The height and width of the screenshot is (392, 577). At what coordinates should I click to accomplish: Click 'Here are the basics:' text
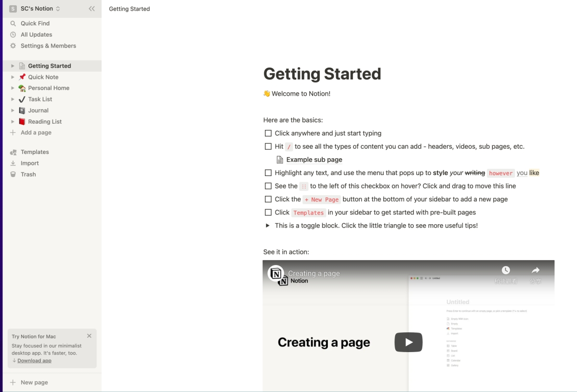click(x=293, y=120)
